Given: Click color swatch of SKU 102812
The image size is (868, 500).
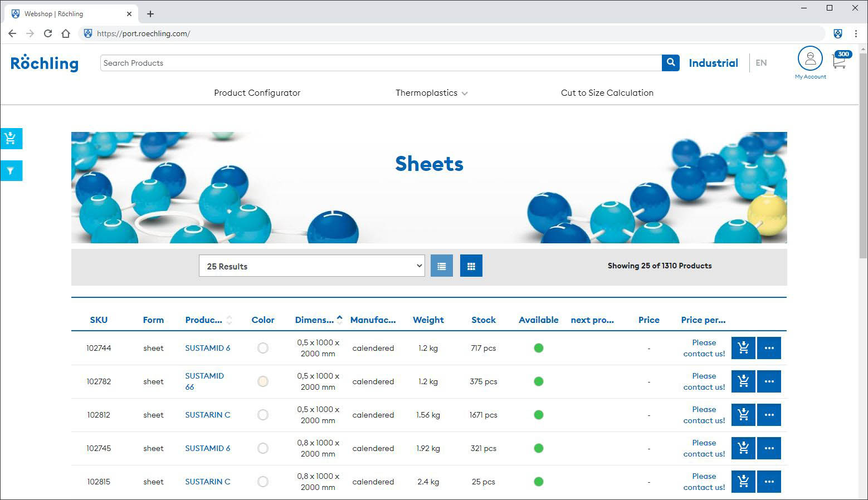Looking at the screenshot, I should pos(263,415).
